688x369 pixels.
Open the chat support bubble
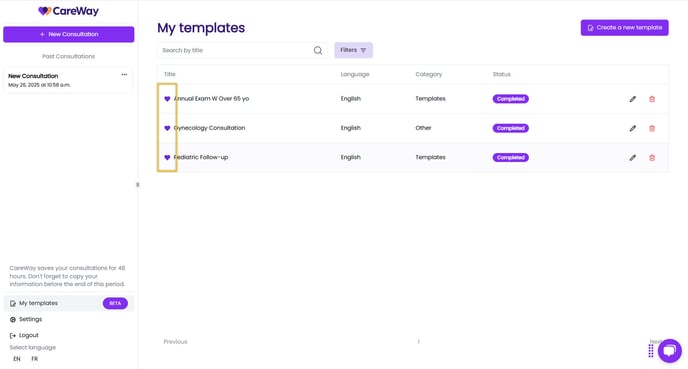[x=670, y=351]
